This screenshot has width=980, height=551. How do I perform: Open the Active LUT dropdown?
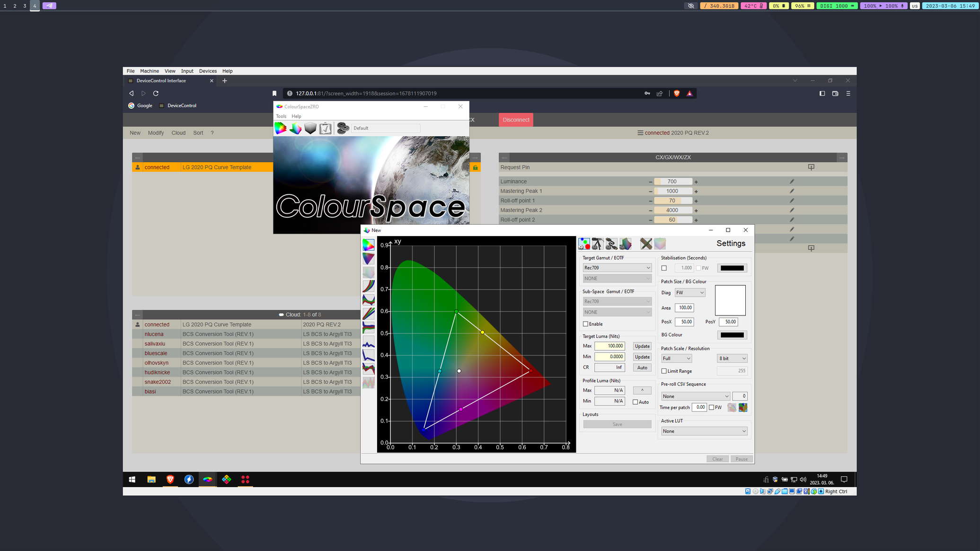coord(704,431)
